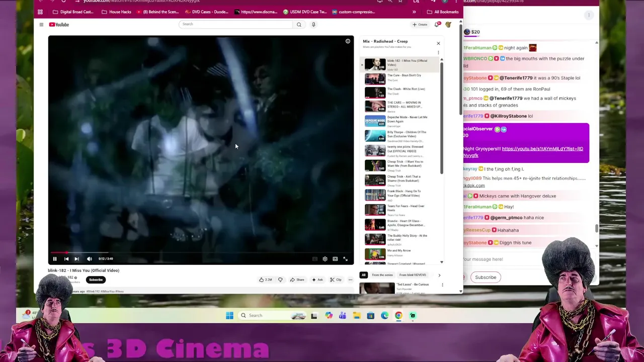Select THE CARS - MOVING IN STEREO item
The height and width of the screenshot is (362, 644).
pyautogui.click(x=400, y=106)
